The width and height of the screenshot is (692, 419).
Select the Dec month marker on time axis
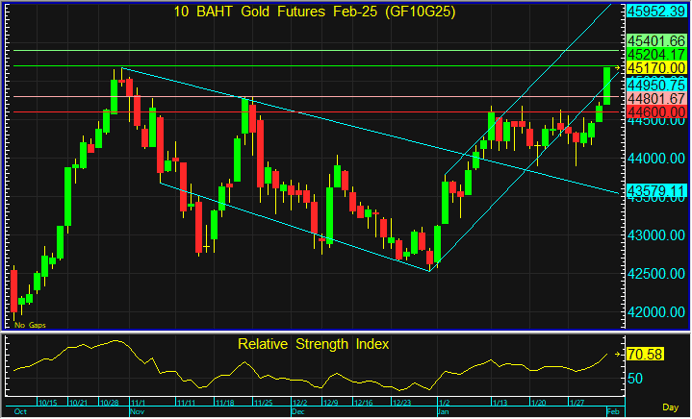[297, 411]
